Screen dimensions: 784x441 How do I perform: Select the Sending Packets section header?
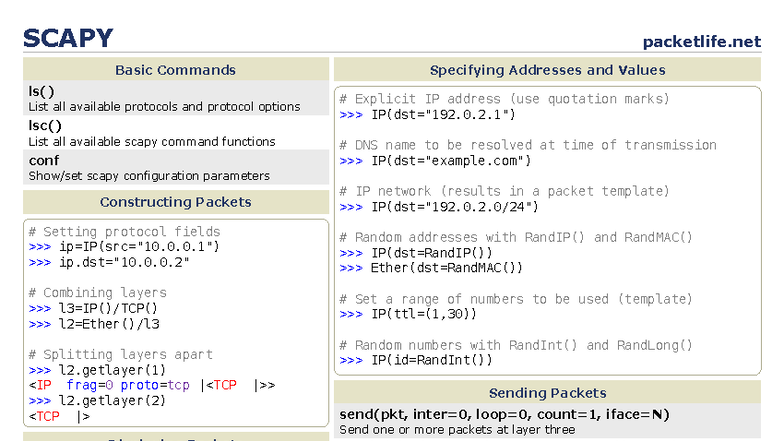[x=548, y=392]
